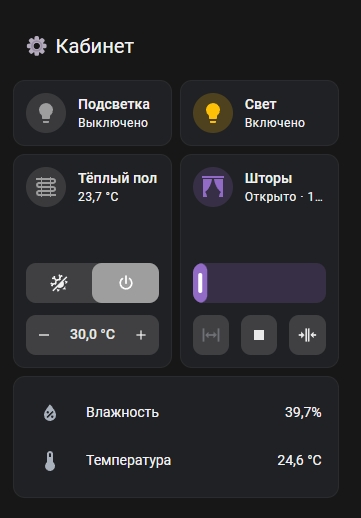Click the gear icon beside Кабинет
This screenshot has height=518, width=361.
[37, 46]
